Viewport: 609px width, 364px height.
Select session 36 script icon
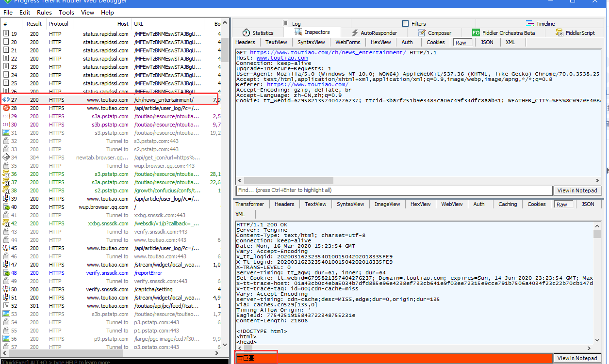pos(6,174)
